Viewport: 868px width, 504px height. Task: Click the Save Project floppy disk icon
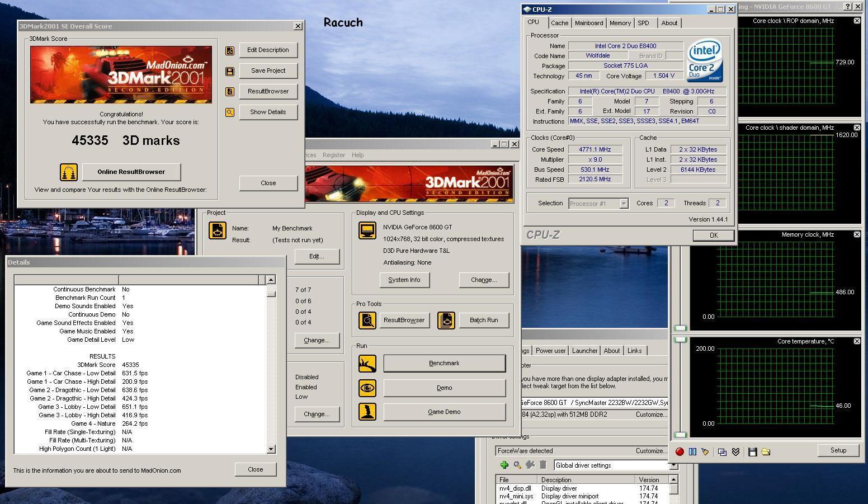pyautogui.click(x=230, y=72)
